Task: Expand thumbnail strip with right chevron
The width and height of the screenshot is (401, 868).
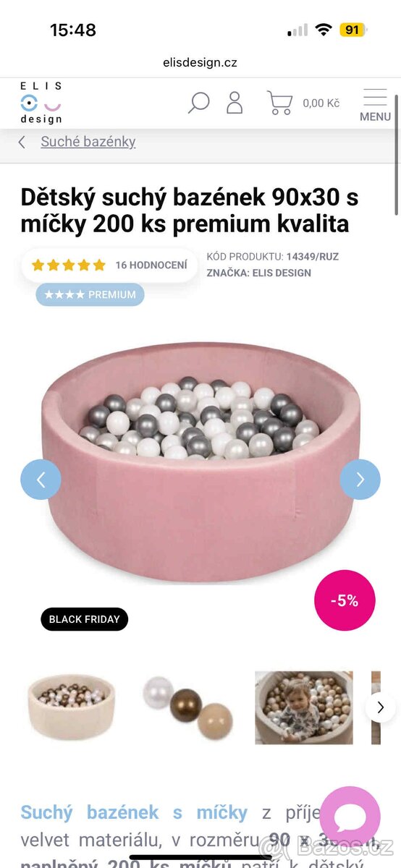Action: [381, 707]
